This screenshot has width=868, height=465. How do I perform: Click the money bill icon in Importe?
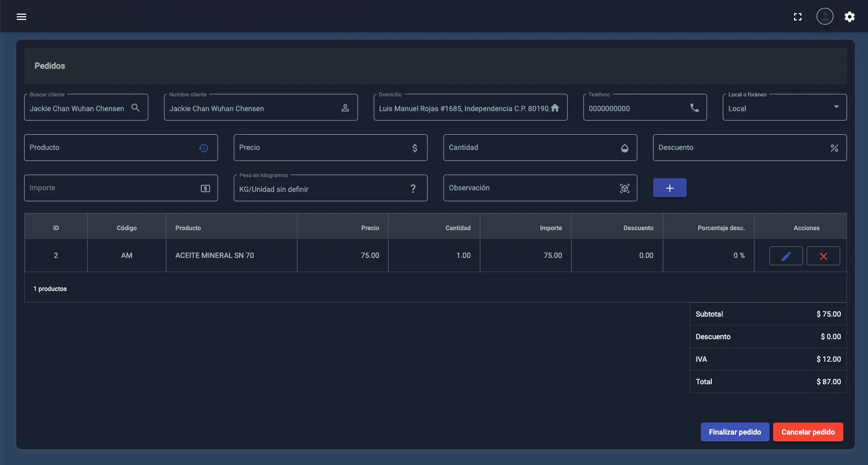[x=205, y=188]
